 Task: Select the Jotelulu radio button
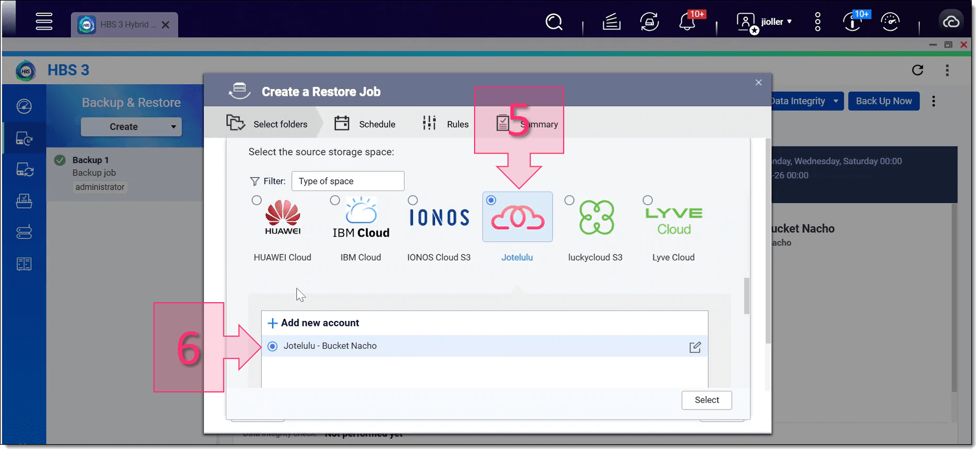(491, 200)
